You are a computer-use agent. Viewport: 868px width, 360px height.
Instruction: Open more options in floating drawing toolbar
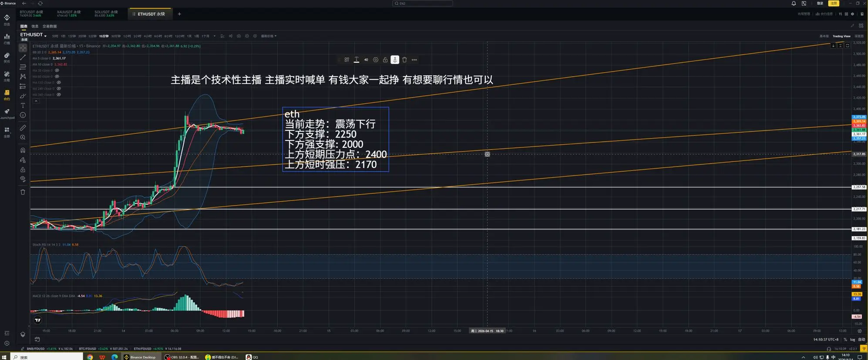414,60
